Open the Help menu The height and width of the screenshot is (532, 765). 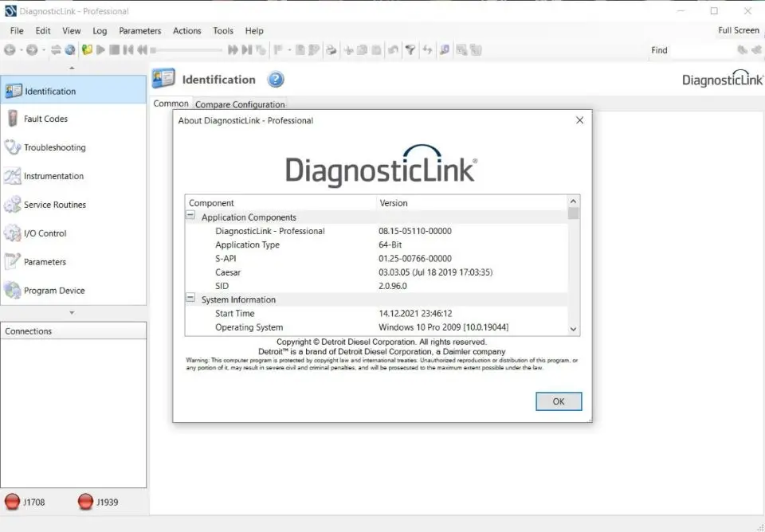(x=254, y=31)
